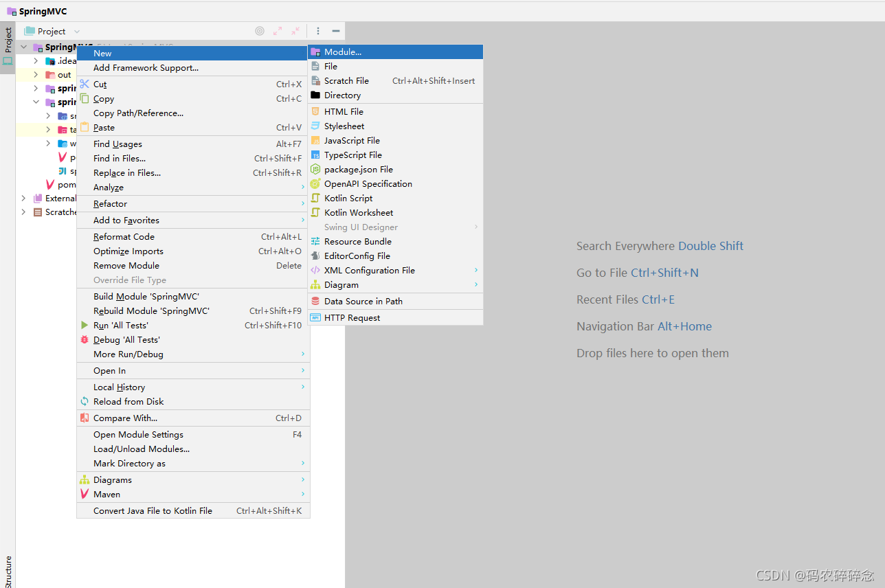Open XML Configuration File submenu

click(396, 270)
